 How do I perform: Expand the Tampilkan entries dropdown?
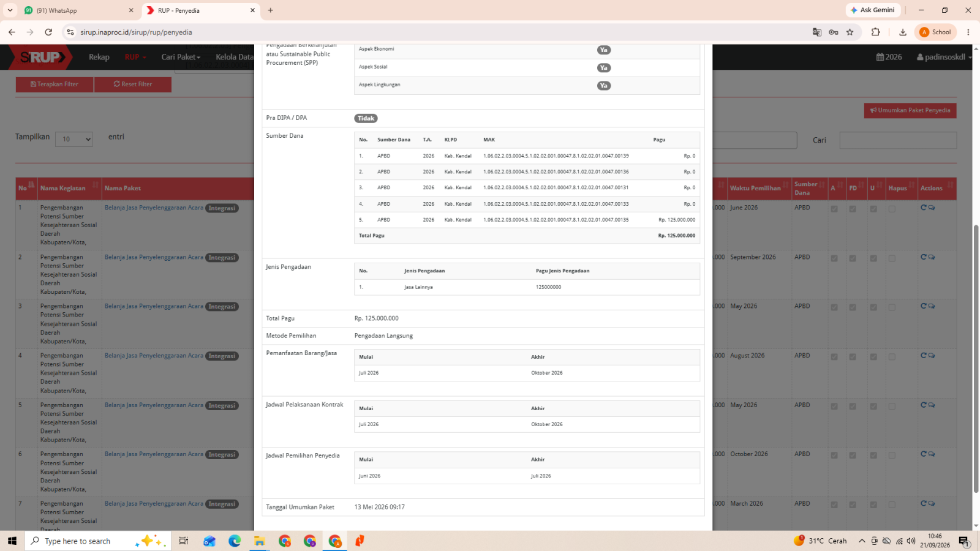[x=74, y=139]
